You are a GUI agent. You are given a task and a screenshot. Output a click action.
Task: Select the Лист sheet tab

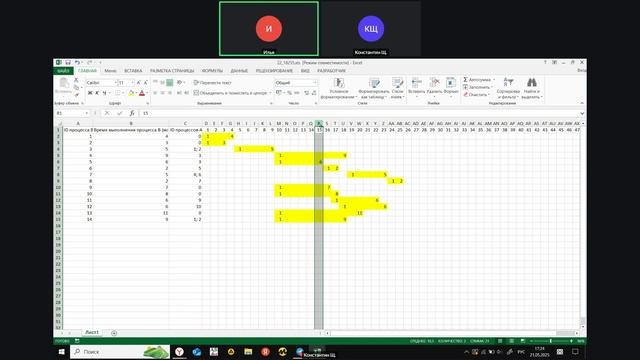click(x=92, y=332)
